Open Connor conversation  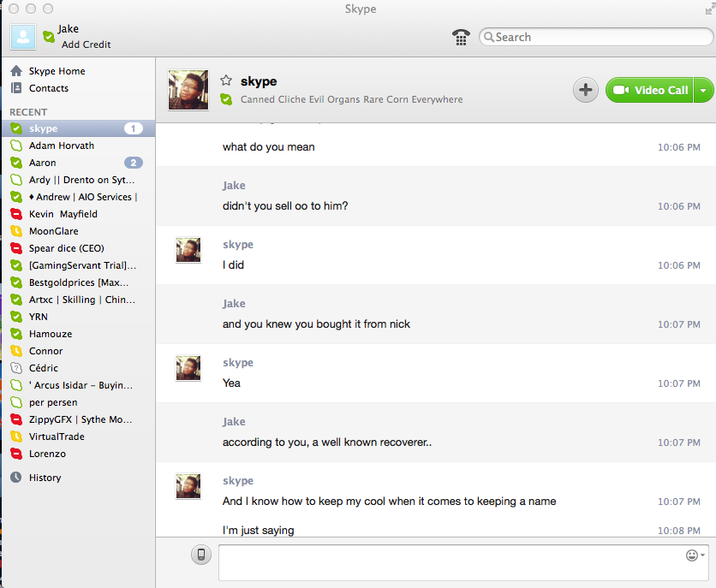click(x=79, y=351)
